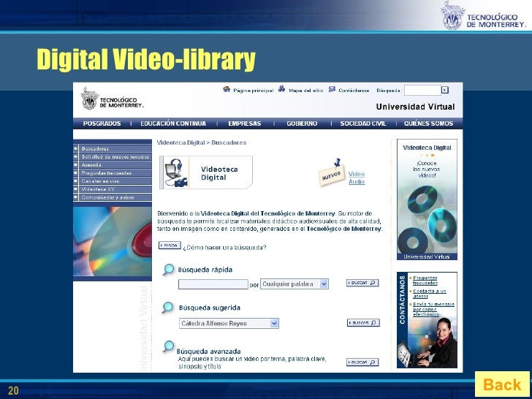Open the EDUCACIÓN CONTINUA menu
This screenshot has height=399, width=532.
(x=173, y=123)
